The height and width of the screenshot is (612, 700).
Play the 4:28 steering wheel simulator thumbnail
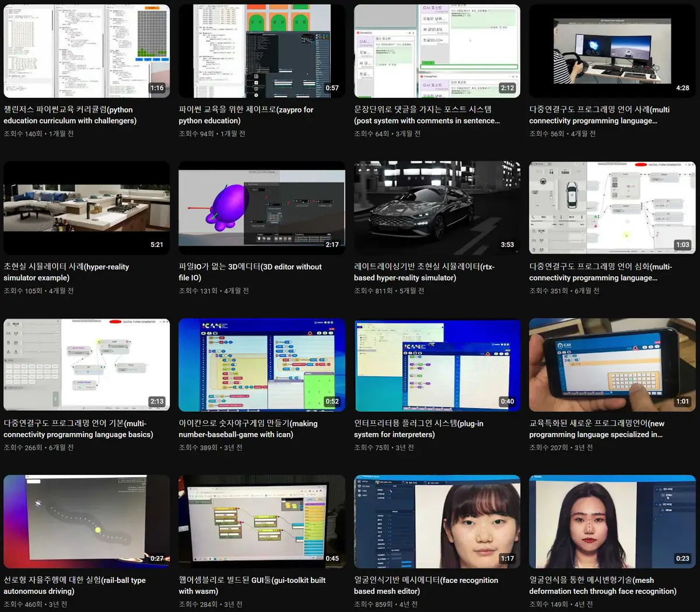click(x=612, y=51)
